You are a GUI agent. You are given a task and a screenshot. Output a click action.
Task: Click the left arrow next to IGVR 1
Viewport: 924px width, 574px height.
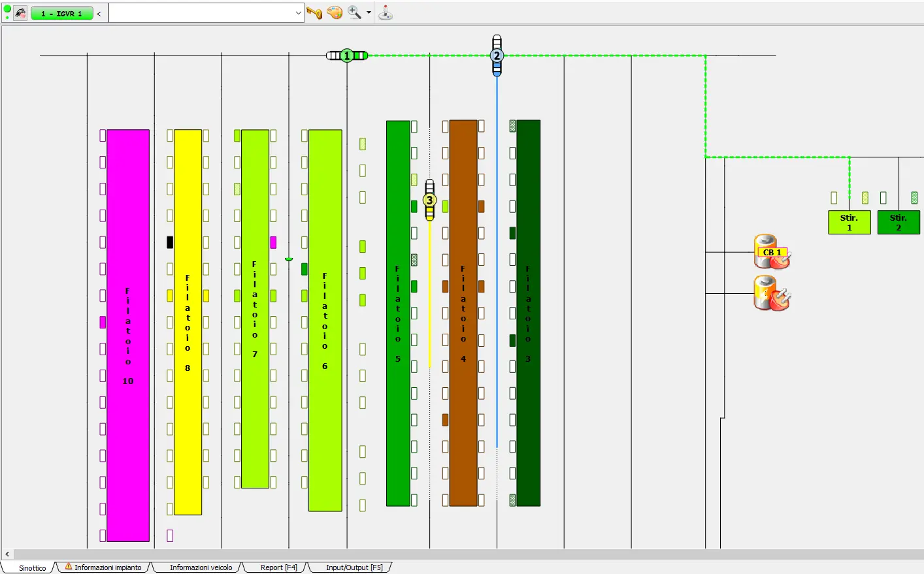click(x=99, y=14)
